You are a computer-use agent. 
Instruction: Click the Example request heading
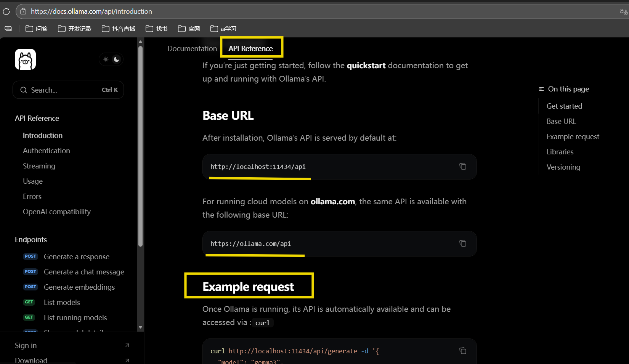click(248, 286)
